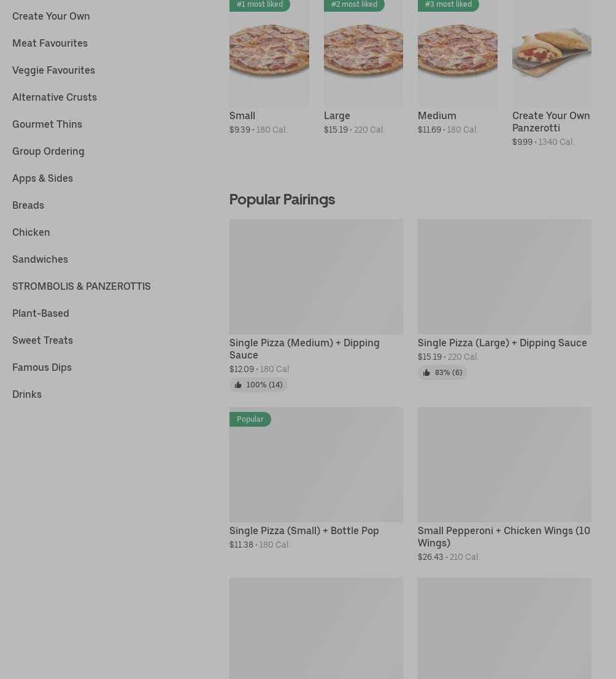
Task: Click thumbs-up icon showing 83% rating
Action: (426, 373)
